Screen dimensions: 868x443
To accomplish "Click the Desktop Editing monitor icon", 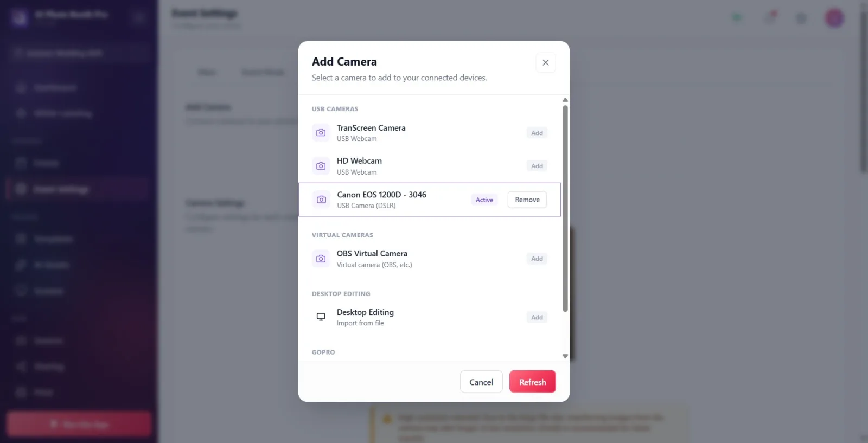I will (x=321, y=317).
